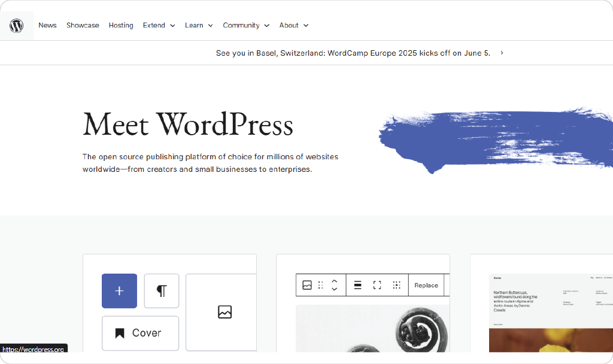613x364 pixels.
Task: Go to the News page
Action: coord(47,25)
